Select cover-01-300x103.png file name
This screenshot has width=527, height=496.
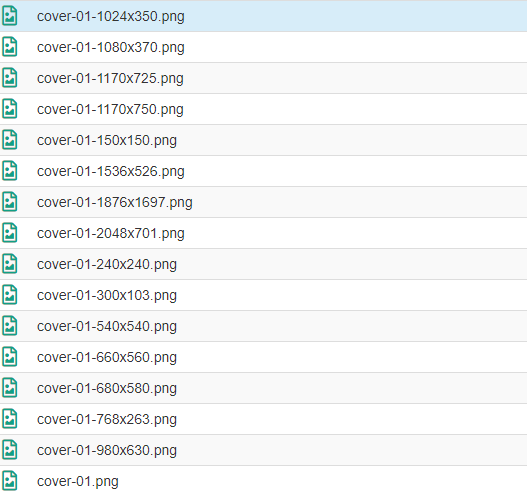click(107, 295)
